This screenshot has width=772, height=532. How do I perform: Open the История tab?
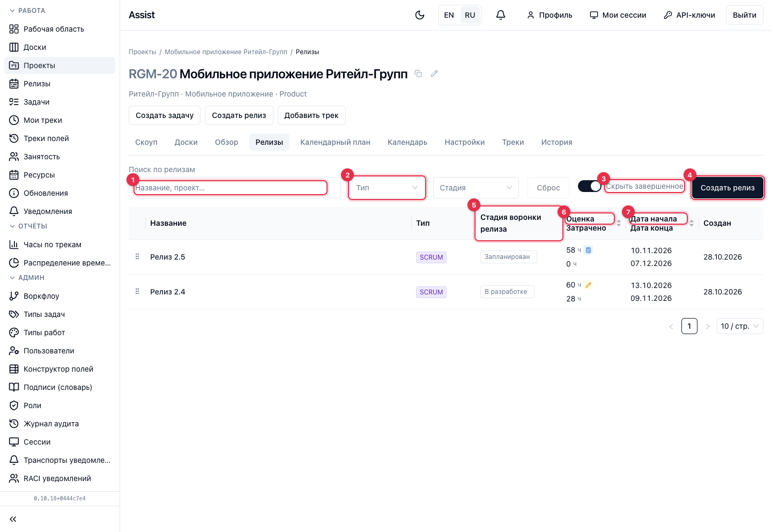click(556, 142)
